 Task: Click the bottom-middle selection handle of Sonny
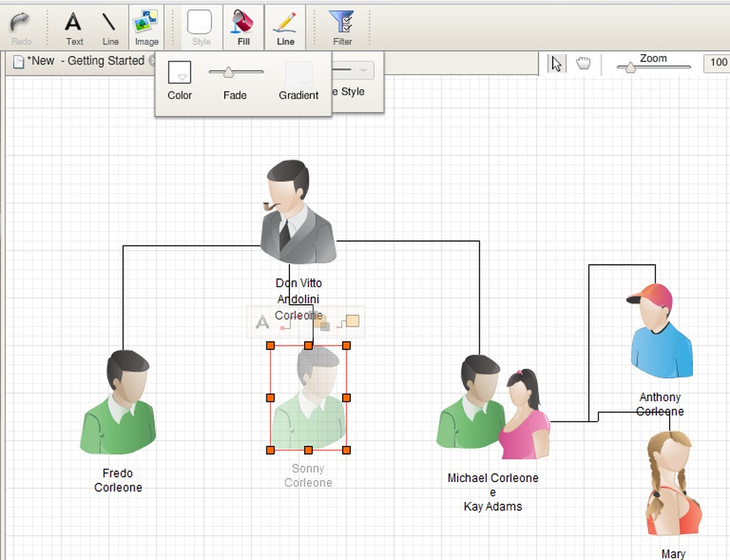click(308, 450)
